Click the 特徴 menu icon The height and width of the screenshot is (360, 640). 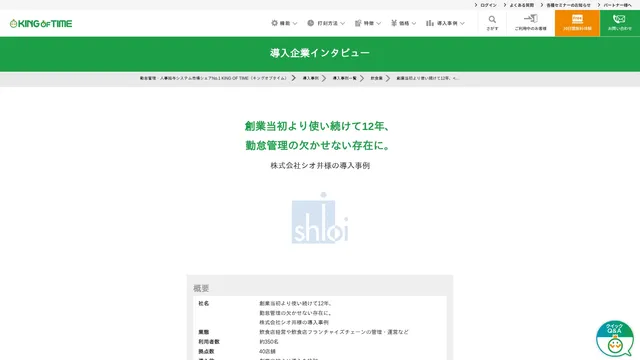(x=358, y=23)
